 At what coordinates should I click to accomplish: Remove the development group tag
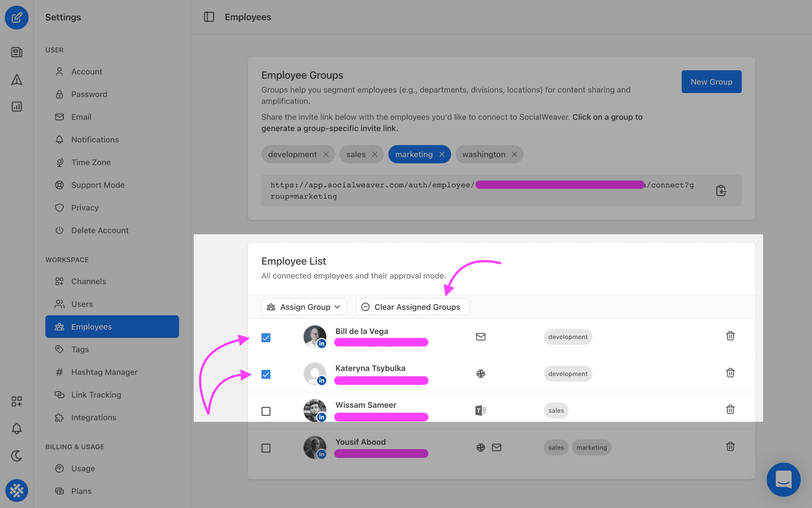326,154
